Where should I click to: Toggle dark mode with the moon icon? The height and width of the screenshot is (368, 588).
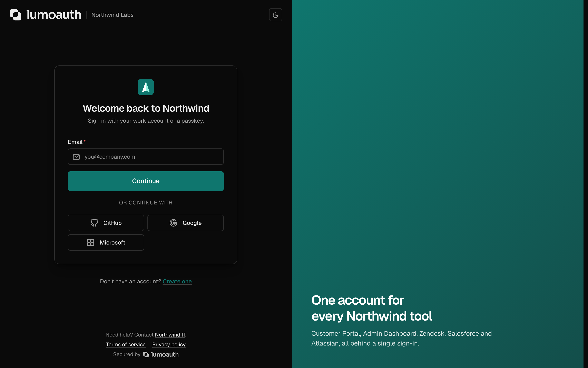(275, 15)
